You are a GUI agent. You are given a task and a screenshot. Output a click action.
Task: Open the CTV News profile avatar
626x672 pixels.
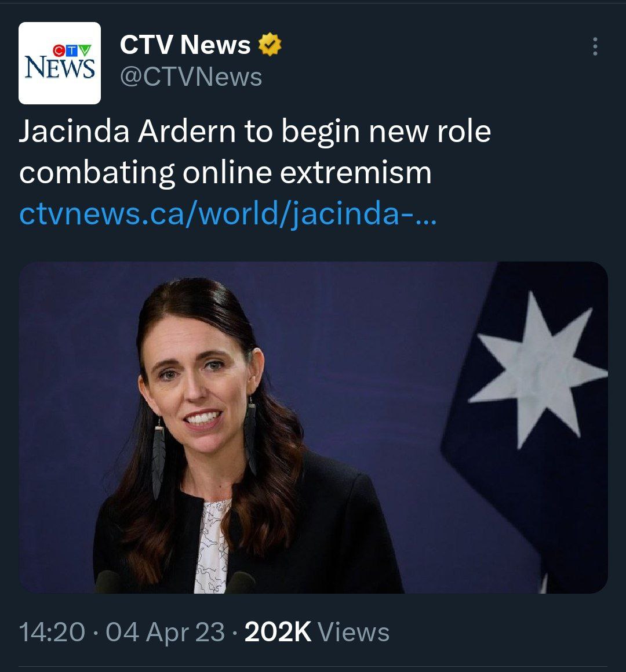tap(60, 63)
